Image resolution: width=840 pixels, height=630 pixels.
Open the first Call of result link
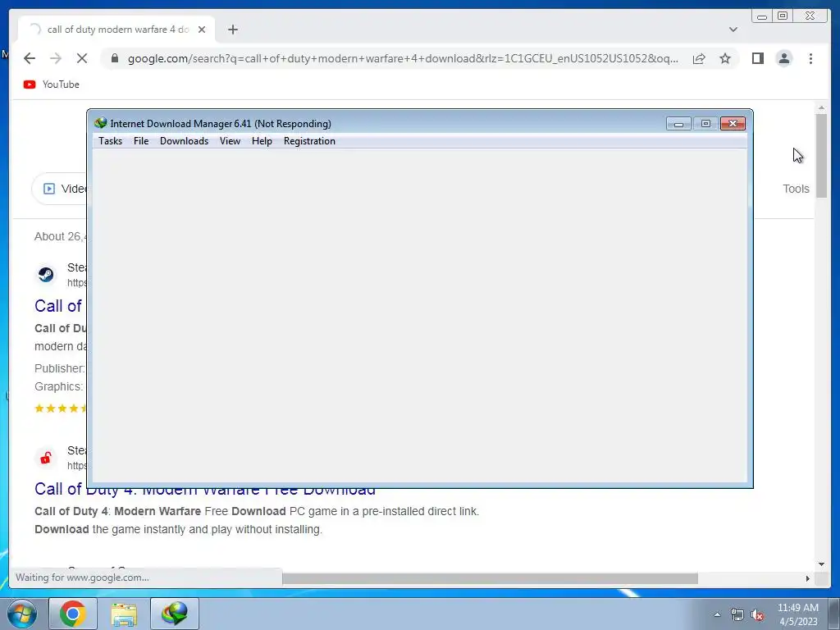click(58, 306)
